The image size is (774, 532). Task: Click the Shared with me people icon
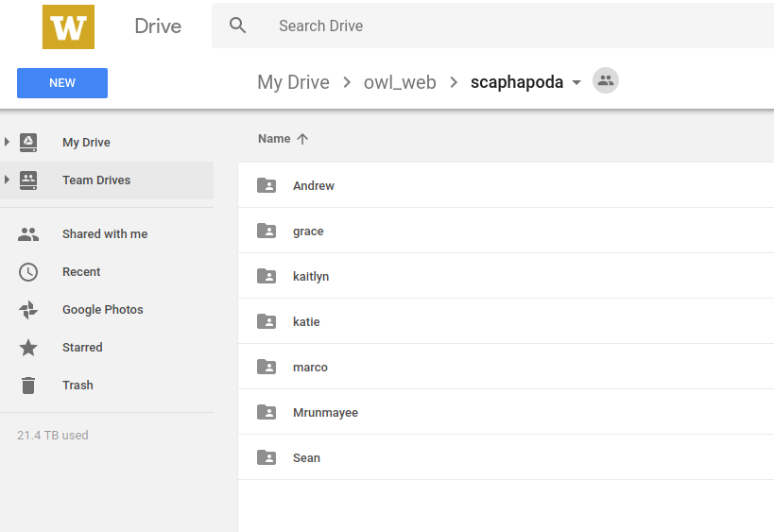click(x=28, y=234)
